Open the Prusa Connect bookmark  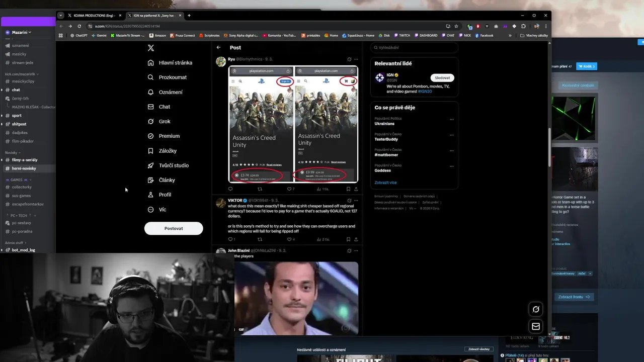(x=184, y=36)
